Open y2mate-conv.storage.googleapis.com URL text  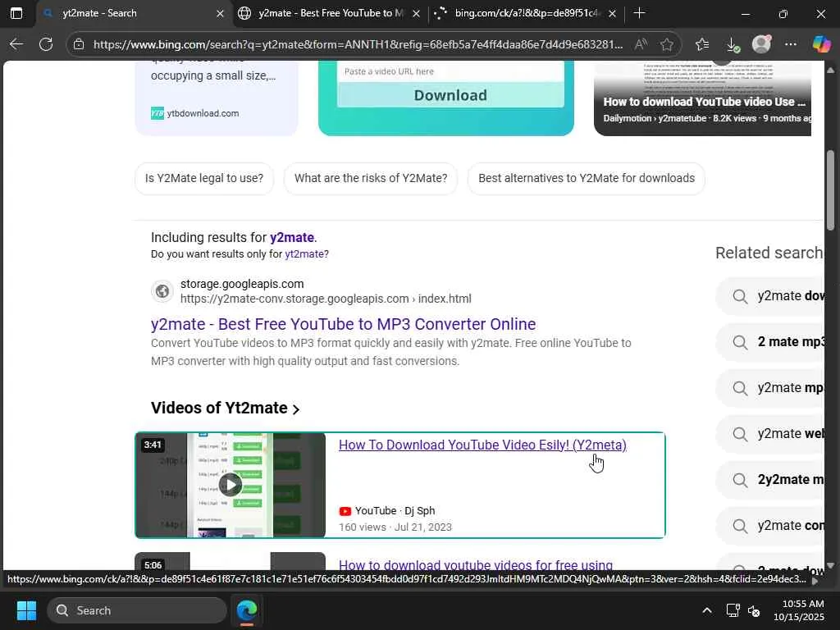tap(326, 299)
